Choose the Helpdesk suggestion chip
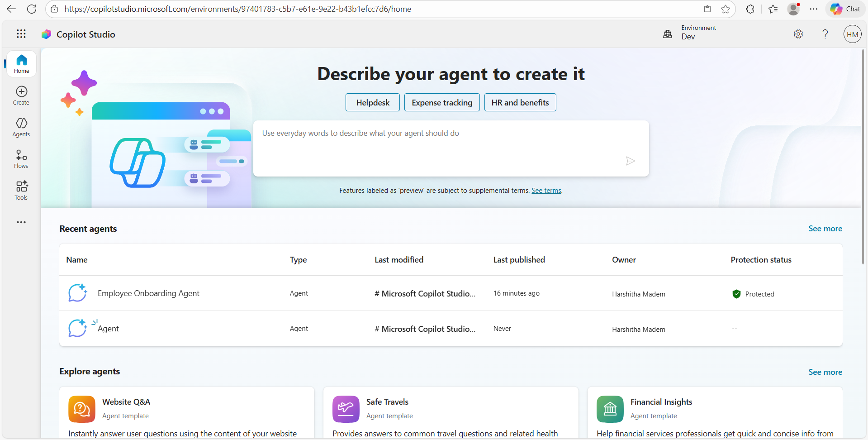Screen dimensions: 868x440 click(x=372, y=103)
